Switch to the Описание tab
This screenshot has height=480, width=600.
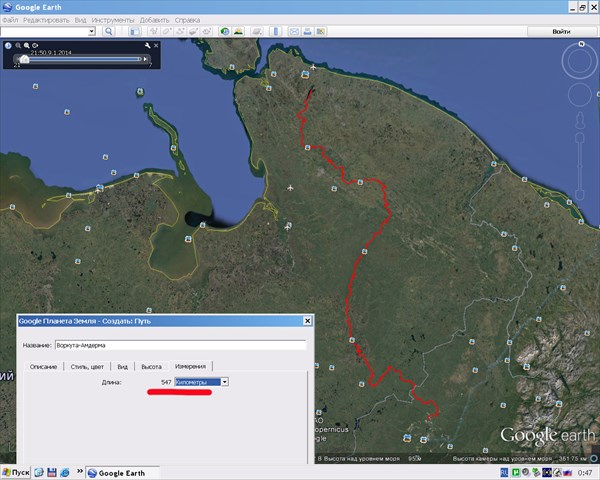(43, 367)
